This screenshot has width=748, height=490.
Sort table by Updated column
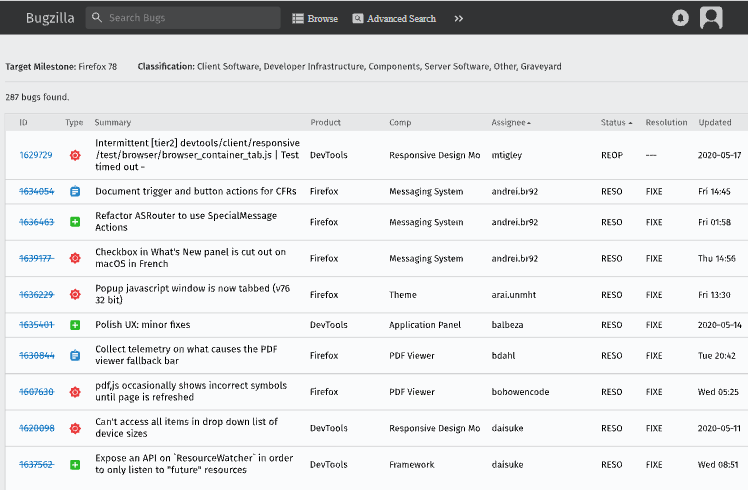click(715, 122)
